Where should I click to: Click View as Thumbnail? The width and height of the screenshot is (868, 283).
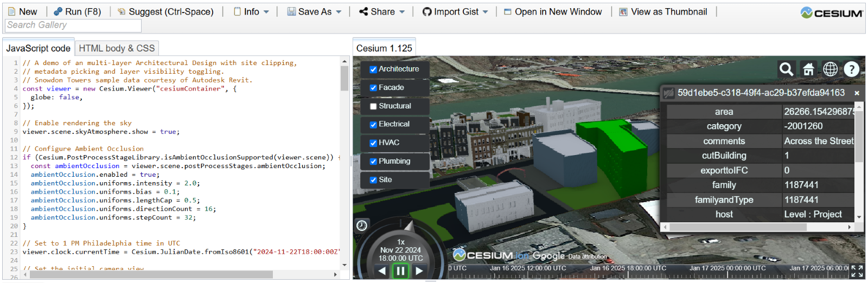coord(663,11)
